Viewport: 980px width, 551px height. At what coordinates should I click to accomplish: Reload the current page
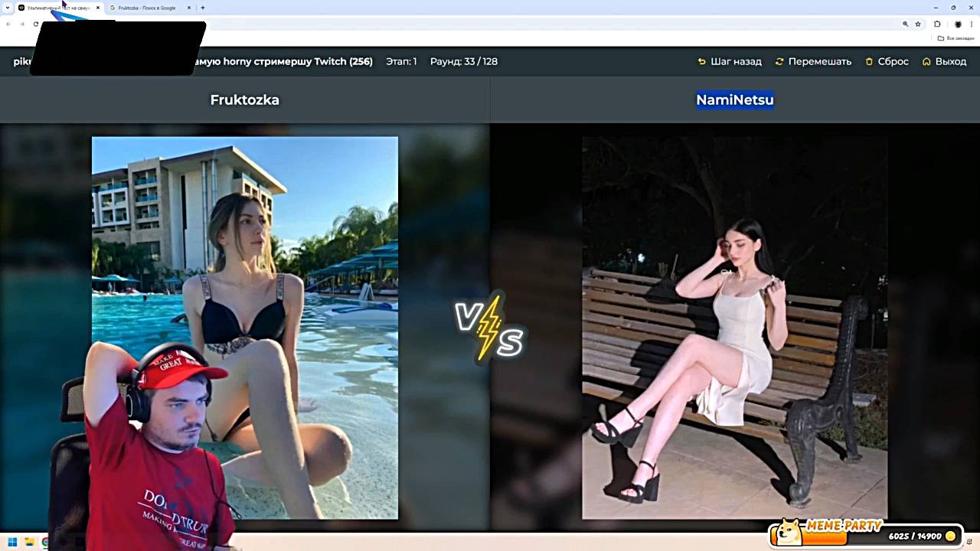point(35,24)
